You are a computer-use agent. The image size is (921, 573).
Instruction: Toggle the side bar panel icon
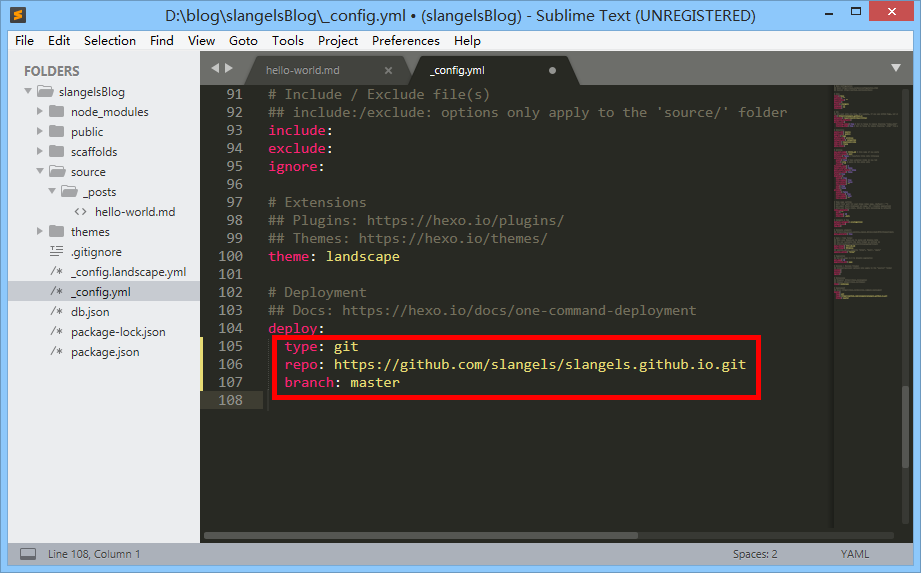(28, 554)
